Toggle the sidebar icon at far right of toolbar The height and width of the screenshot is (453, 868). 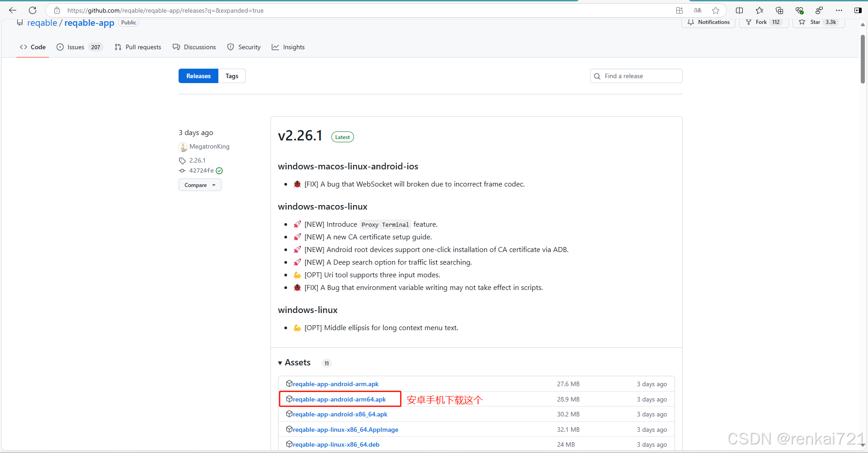pyautogui.click(x=858, y=10)
